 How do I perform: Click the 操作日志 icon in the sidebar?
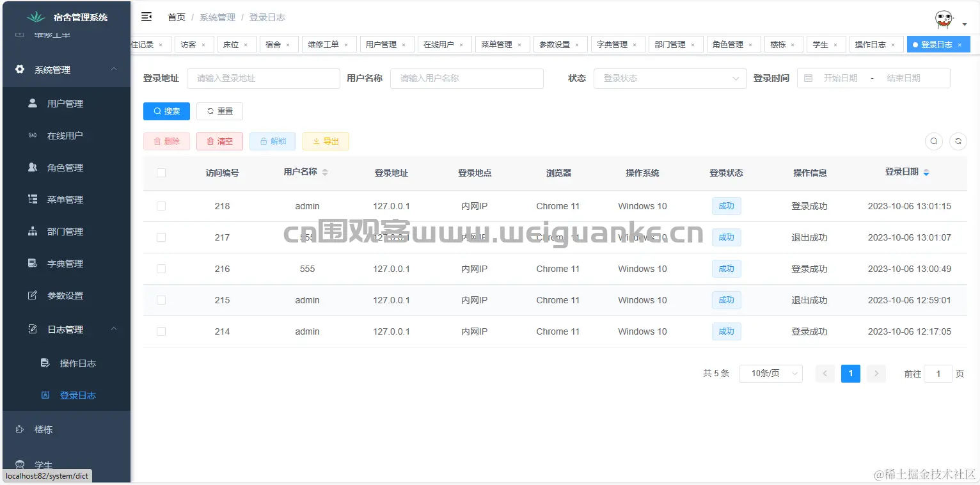tap(45, 363)
